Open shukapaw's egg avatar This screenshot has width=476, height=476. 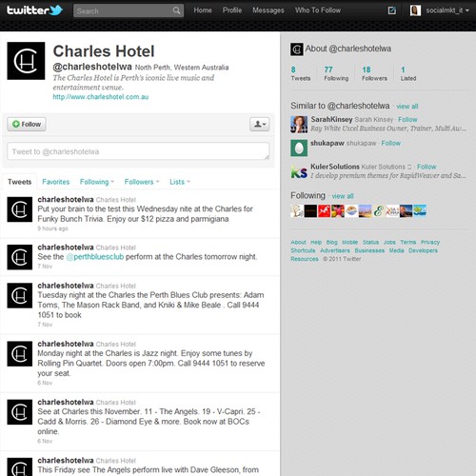point(299,148)
